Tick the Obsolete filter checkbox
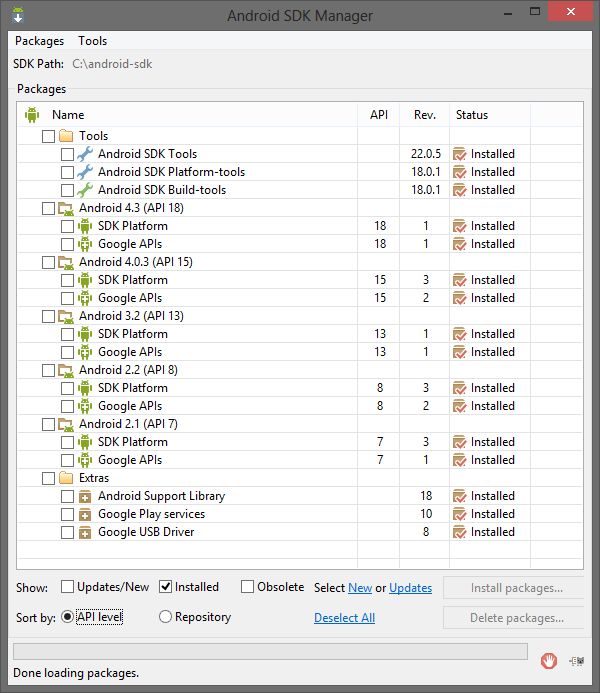 (x=248, y=587)
